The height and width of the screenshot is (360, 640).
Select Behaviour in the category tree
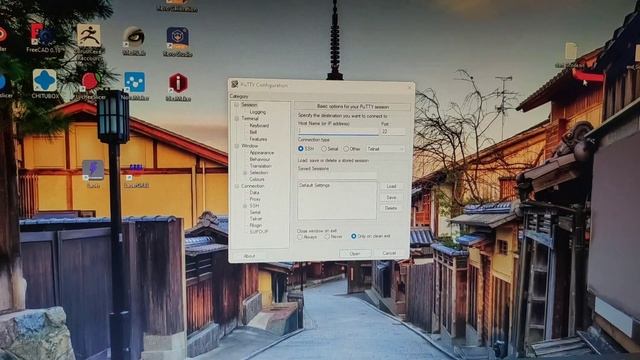[x=260, y=159]
